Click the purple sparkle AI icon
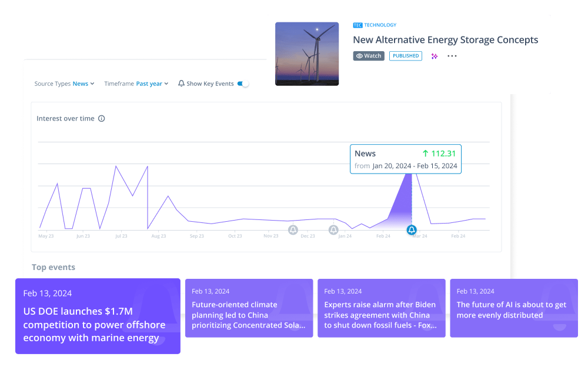Image resolution: width=588 pixels, height=370 pixels. pos(435,56)
